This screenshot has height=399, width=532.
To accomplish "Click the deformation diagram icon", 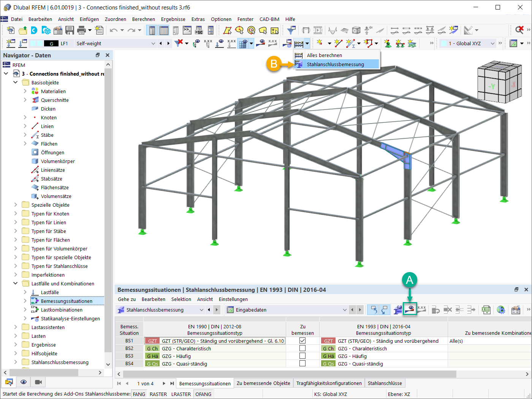I will point(332,30).
